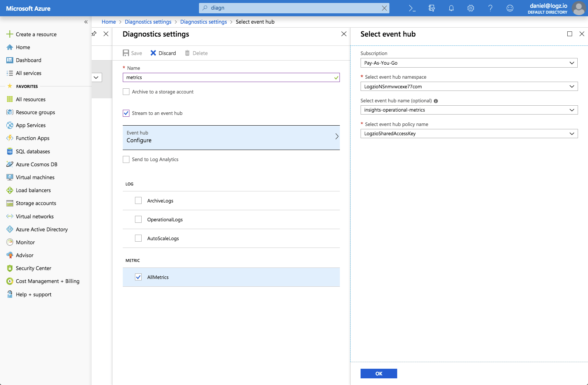Go to first Diagnostics settings breadcrumb

coord(148,22)
